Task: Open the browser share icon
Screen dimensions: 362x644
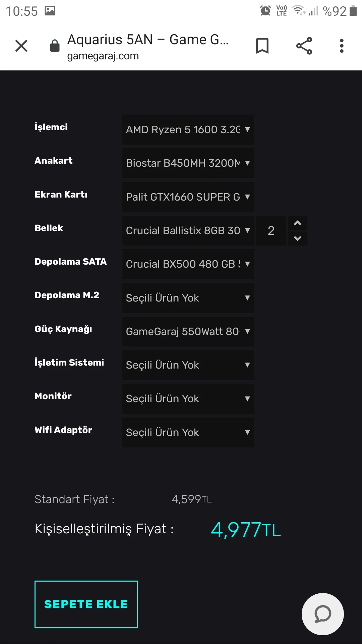Action: 304,46
